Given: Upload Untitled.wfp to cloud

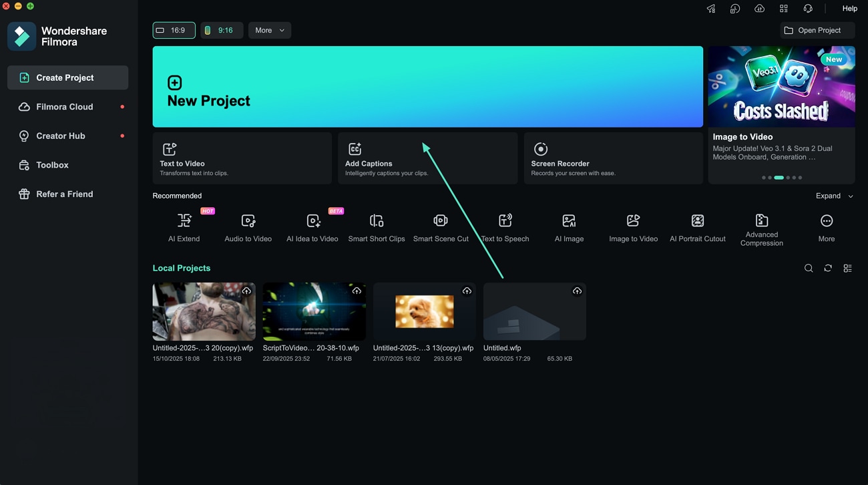Looking at the screenshot, I should tap(577, 291).
